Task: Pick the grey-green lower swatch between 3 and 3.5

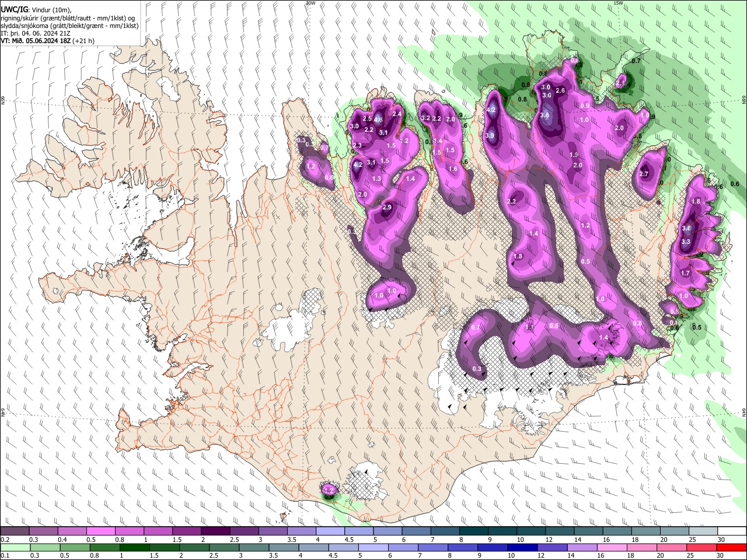Action: coord(254,548)
